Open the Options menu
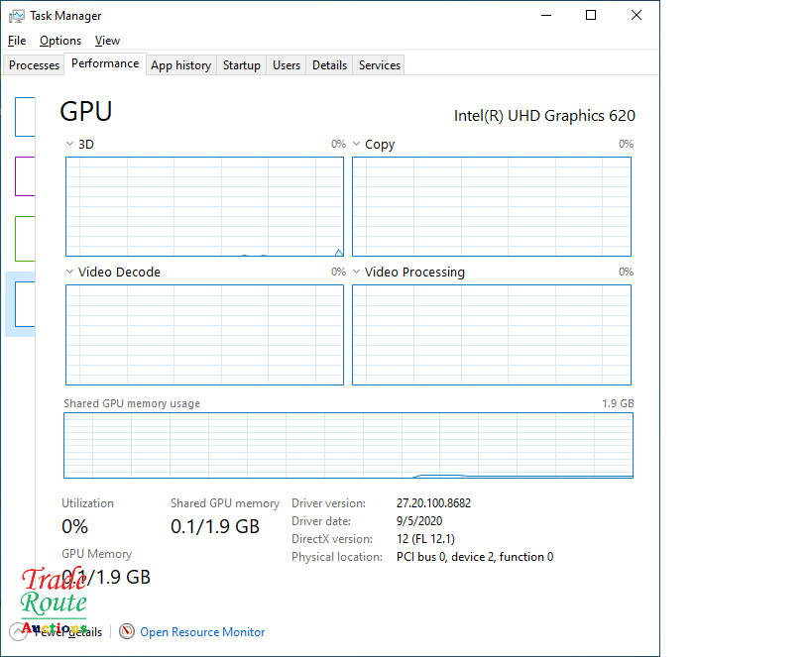The image size is (812, 657). pos(60,41)
